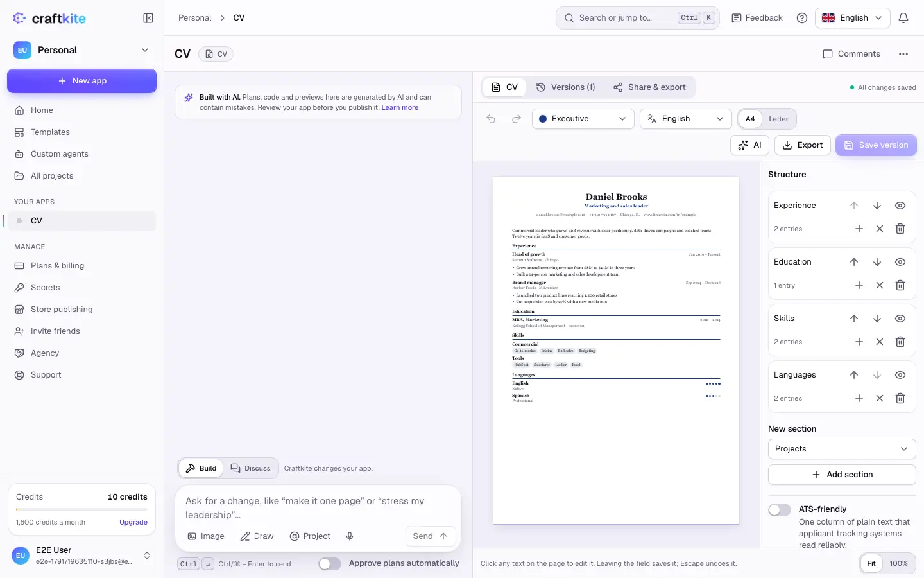924x578 pixels.
Task: Move Education section up
Action: click(854, 262)
